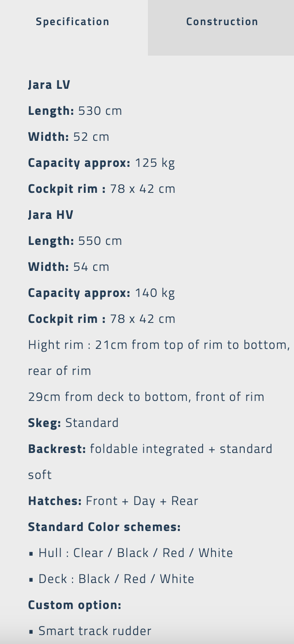The image size is (294, 644).
Task: Click the Standard Color schemes heading
Action: click(104, 527)
